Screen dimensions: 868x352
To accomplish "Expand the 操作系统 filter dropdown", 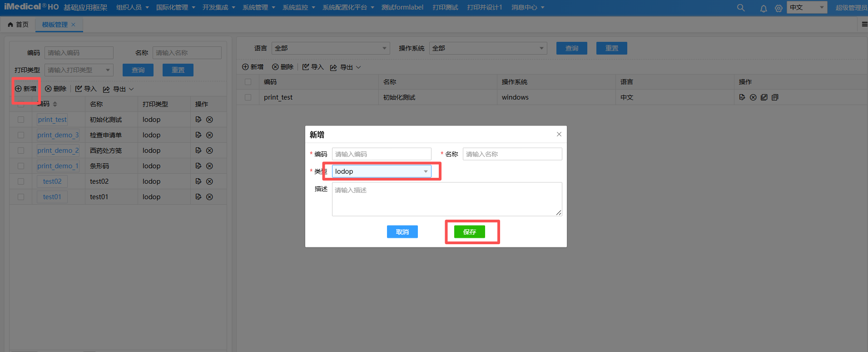I will [x=488, y=48].
